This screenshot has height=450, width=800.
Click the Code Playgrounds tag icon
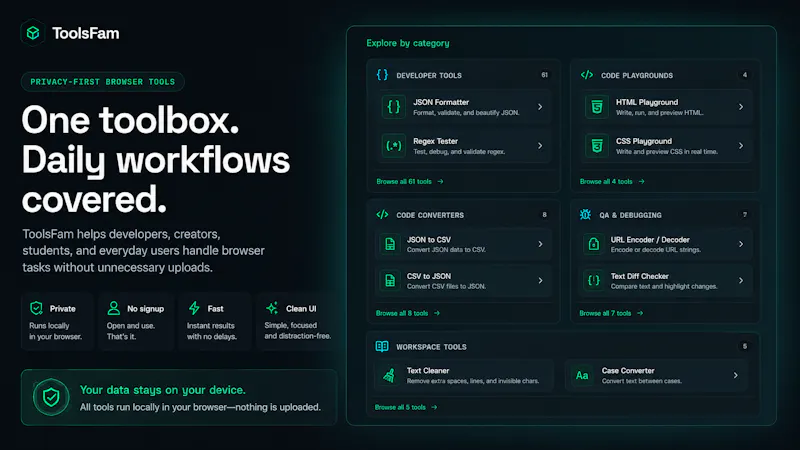click(x=587, y=75)
